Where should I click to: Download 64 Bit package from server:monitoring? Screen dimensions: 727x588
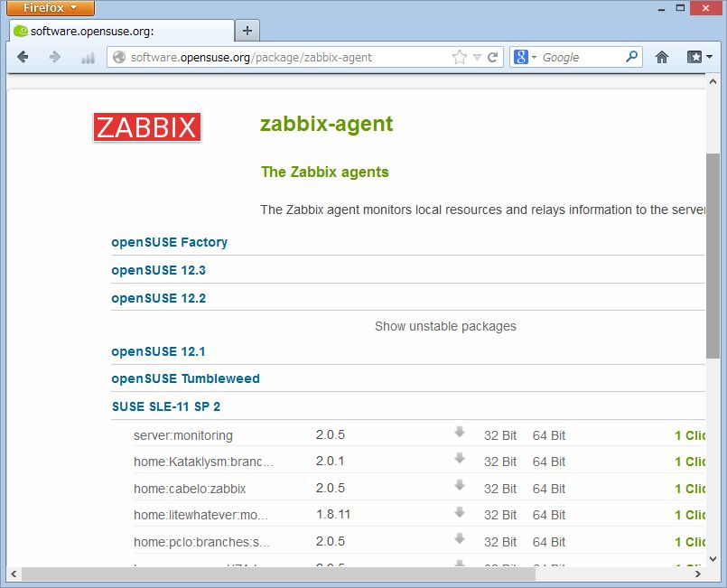[x=549, y=435]
